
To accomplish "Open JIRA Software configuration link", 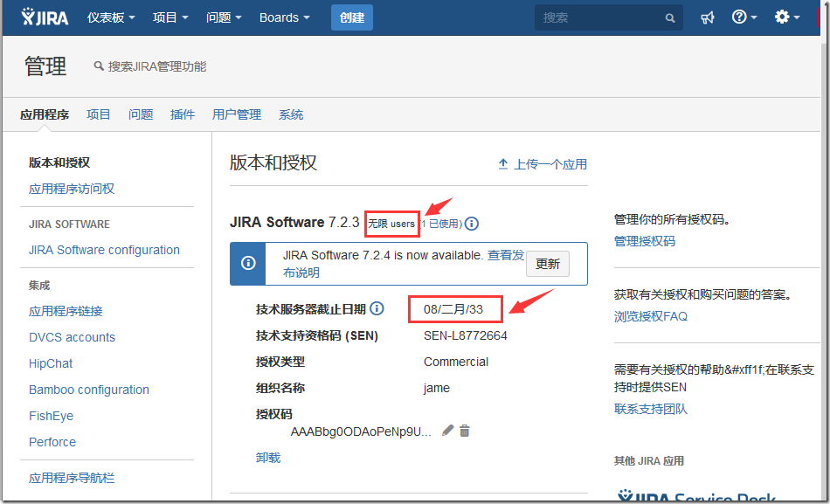I will pyautogui.click(x=104, y=250).
